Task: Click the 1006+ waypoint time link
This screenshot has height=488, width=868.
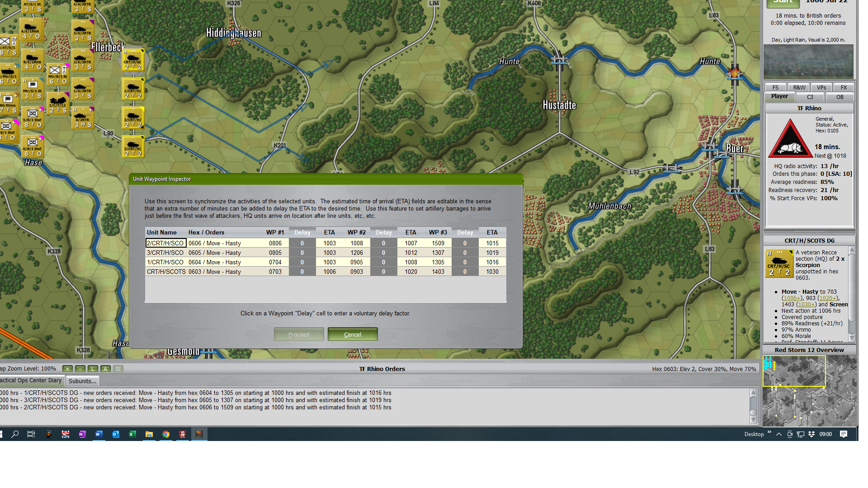Action: pyautogui.click(x=792, y=298)
